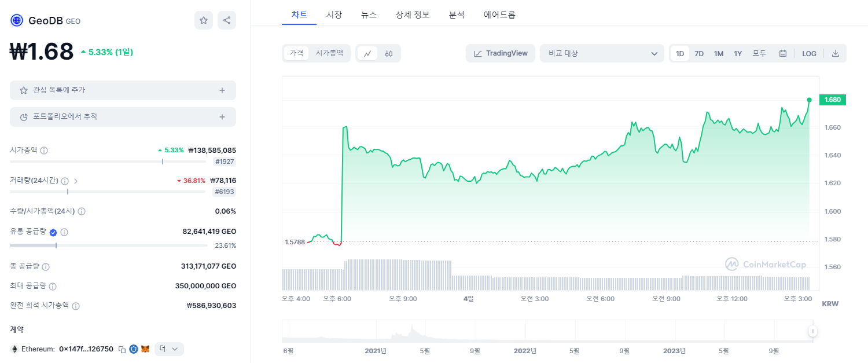Open the 에어드롭 tab
The width and height of the screenshot is (868, 363).
[x=499, y=14]
